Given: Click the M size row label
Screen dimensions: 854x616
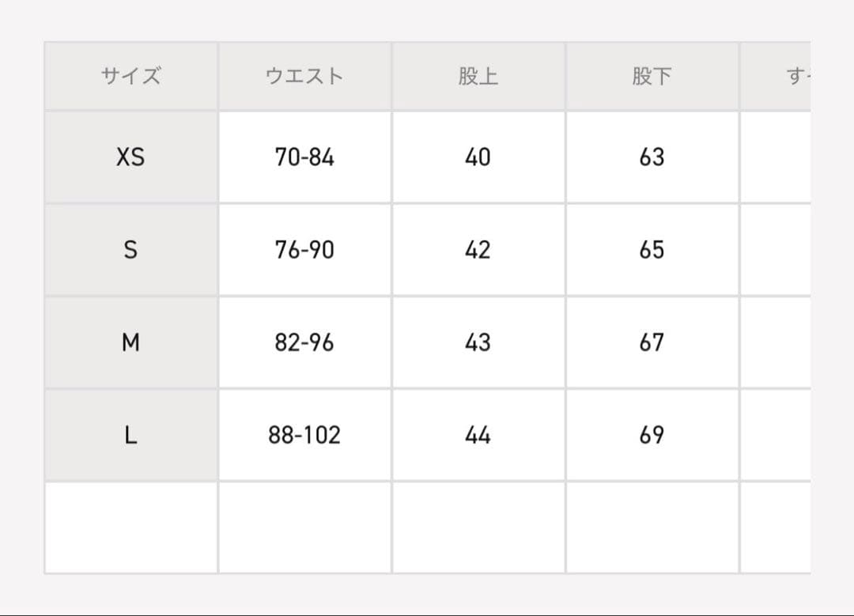Looking at the screenshot, I should tap(130, 342).
